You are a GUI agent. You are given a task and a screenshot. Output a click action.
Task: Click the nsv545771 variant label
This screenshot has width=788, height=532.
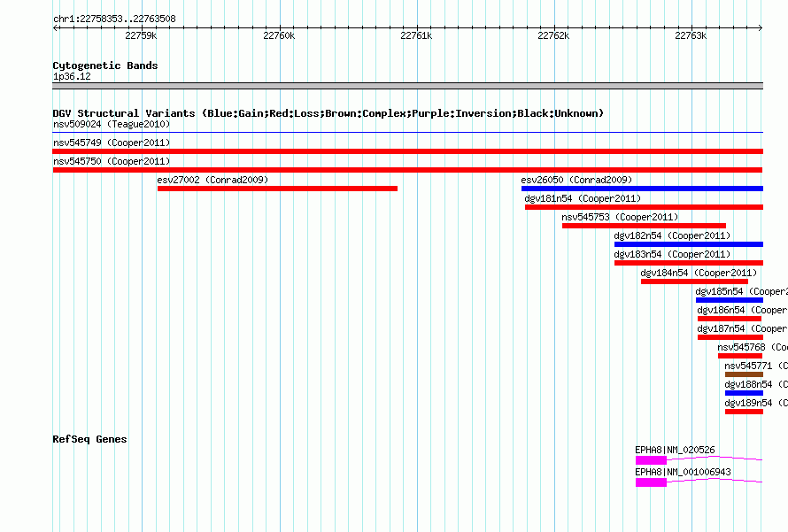coord(756,366)
